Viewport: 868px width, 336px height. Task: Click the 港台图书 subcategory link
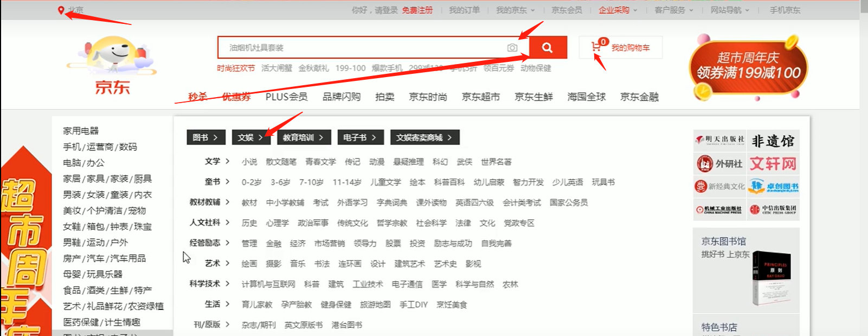347,325
